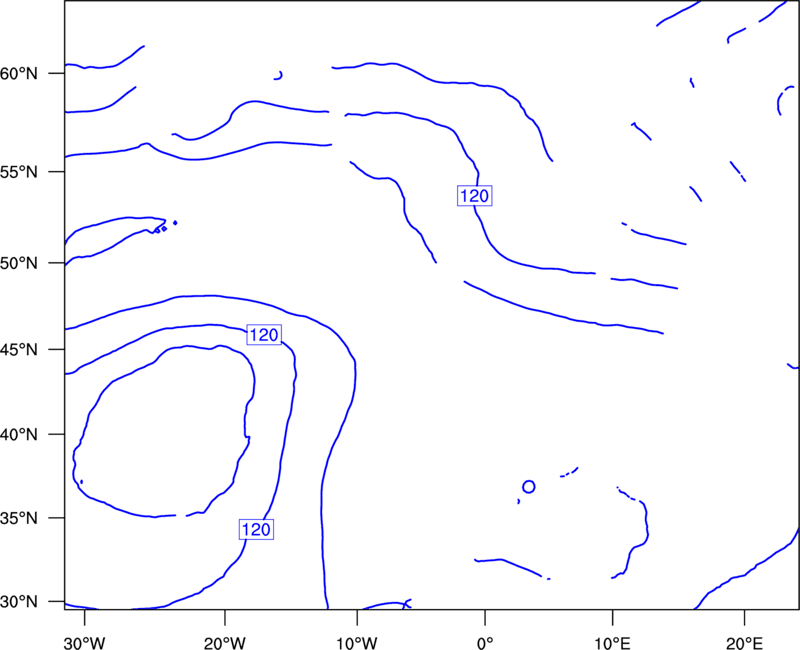Click the 0° longitude label
Image resolution: width=800 pixels, height=650 pixels.
(485, 643)
